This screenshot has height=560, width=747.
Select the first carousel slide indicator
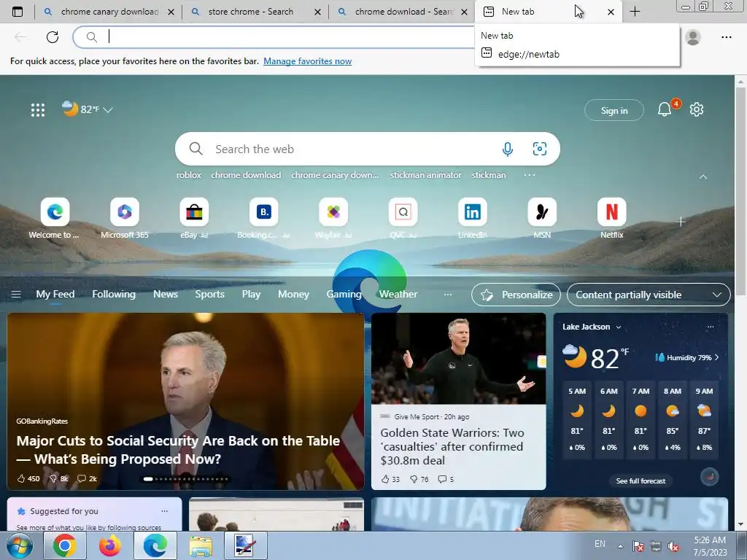click(x=148, y=479)
